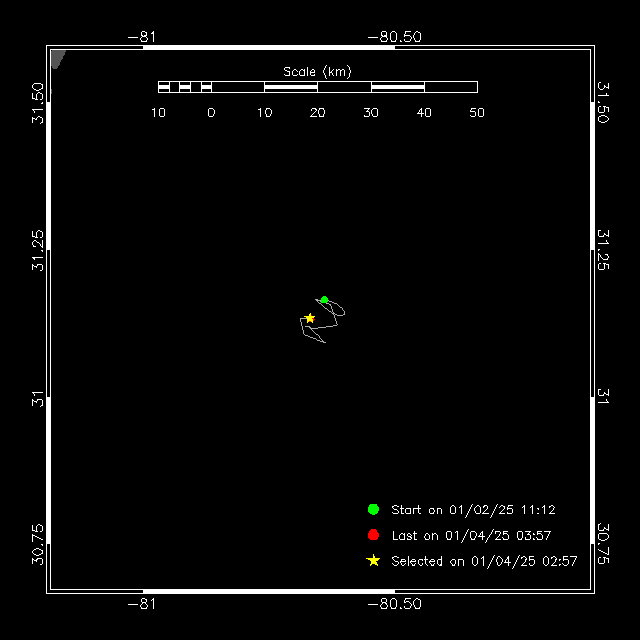Click the green start marker on the track
This screenshot has height=640, width=640.
coord(324,299)
